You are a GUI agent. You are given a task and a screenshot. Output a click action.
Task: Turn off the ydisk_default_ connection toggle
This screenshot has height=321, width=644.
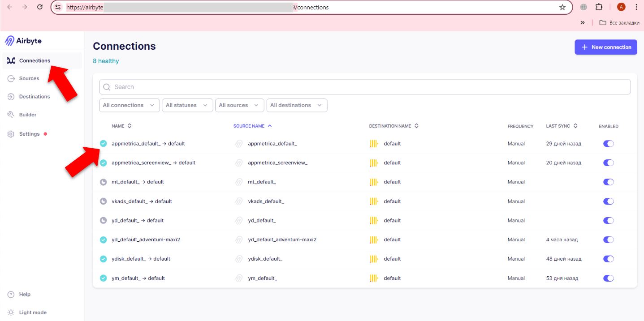point(609,259)
